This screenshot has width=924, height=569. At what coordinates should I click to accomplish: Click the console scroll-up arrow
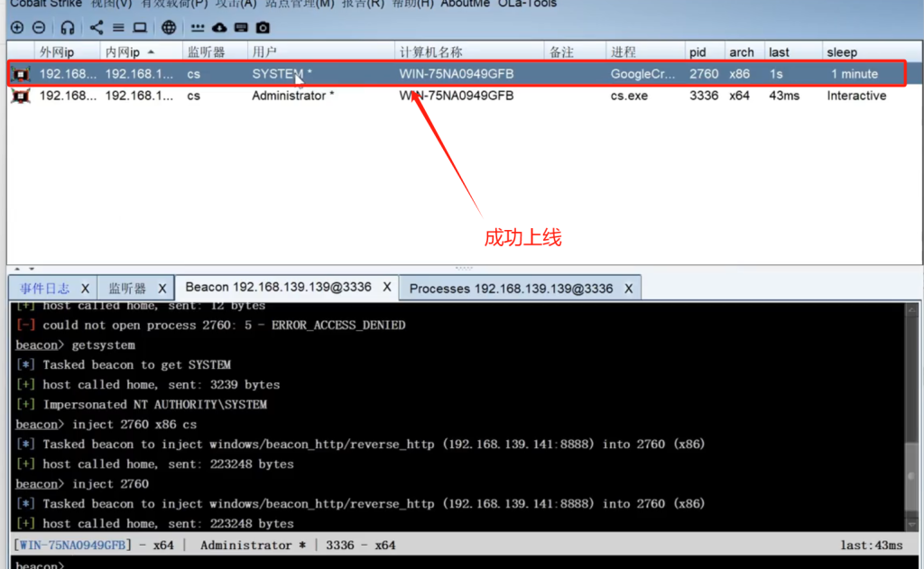[x=911, y=309]
